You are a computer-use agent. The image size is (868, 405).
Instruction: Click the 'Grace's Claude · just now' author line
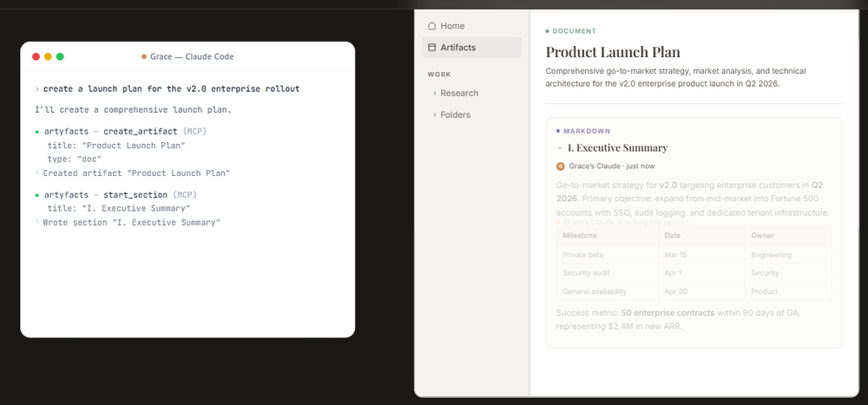click(x=612, y=166)
